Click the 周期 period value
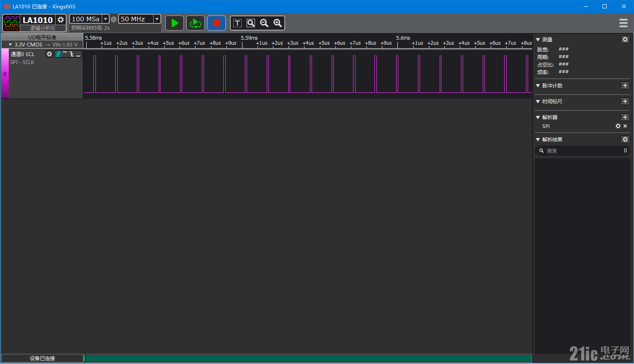This screenshot has height=364, width=634. 564,57
